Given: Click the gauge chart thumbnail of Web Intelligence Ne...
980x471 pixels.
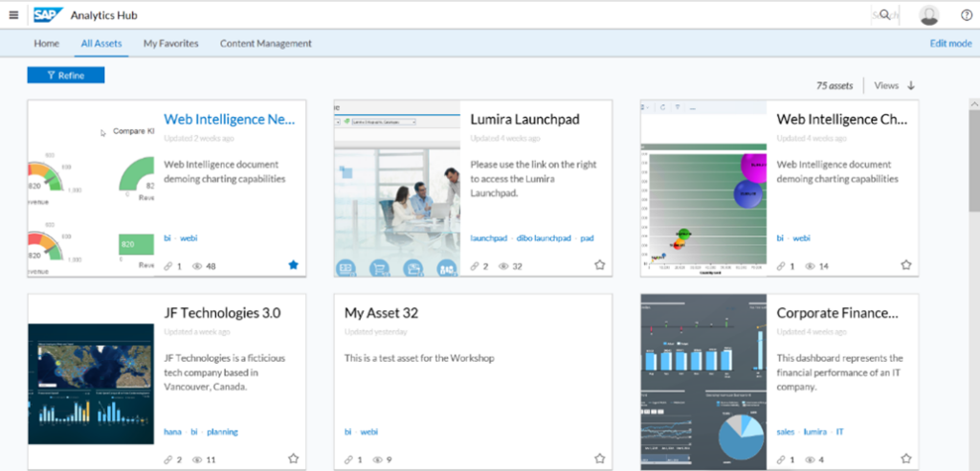Looking at the screenshot, I should pos(91,189).
